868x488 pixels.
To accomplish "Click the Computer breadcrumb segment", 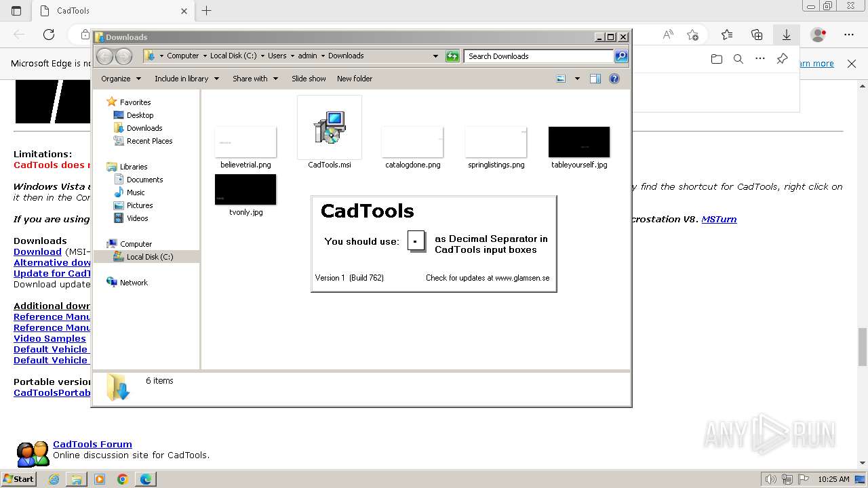I will pos(183,56).
